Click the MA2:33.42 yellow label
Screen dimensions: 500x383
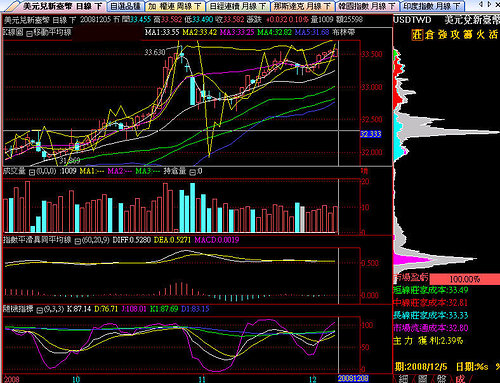click(x=199, y=33)
